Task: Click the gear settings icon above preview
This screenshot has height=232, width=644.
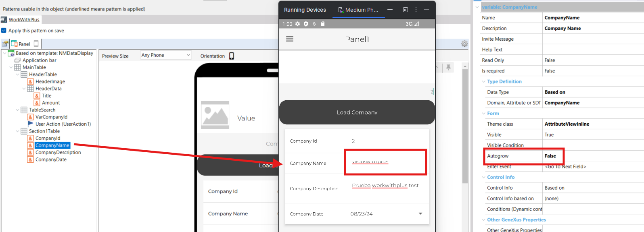Action: coord(464,43)
